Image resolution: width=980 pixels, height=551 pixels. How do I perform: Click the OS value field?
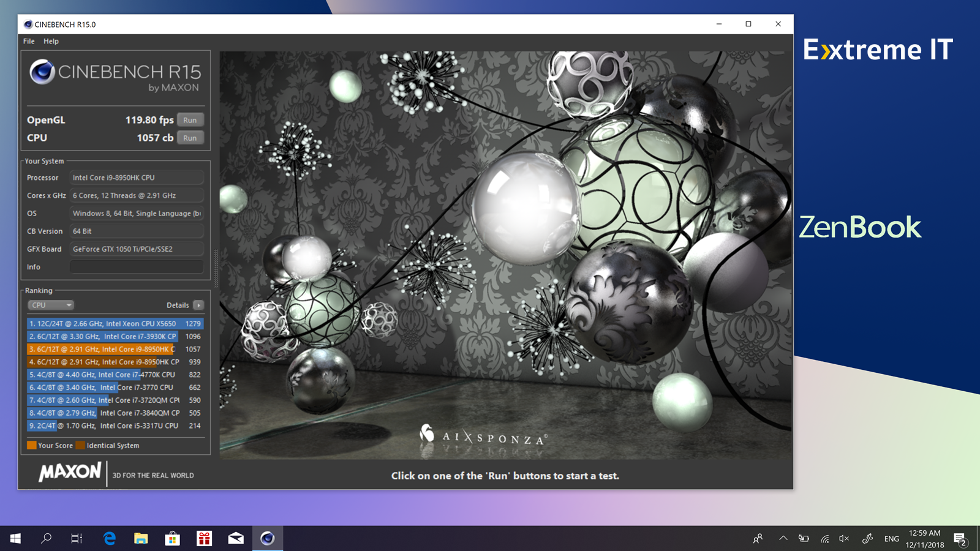137,213
